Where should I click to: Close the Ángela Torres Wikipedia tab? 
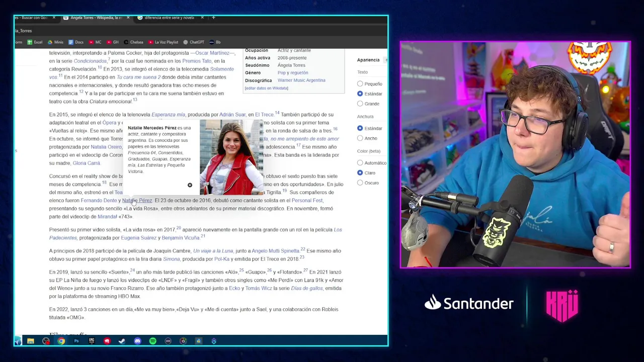128,18
